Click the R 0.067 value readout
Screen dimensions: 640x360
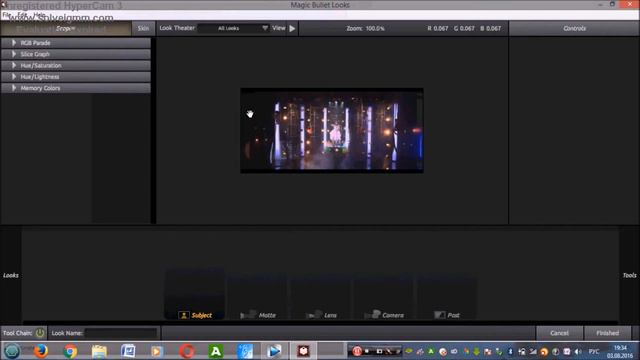tap(438, 29)
